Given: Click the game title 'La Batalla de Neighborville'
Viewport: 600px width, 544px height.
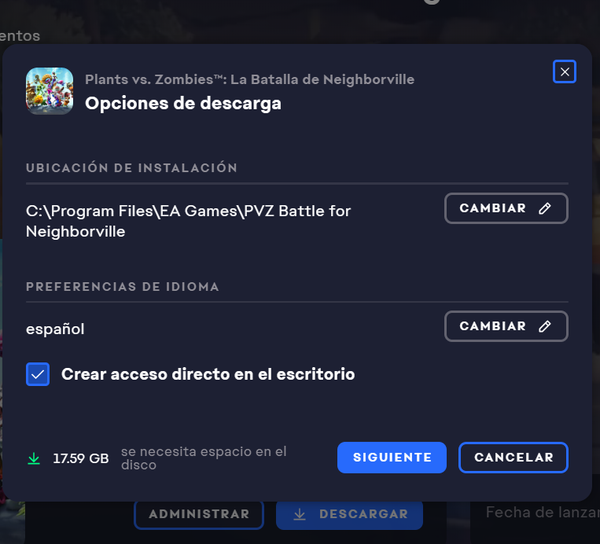Looking at the screenshot, I should coord(322,80).
